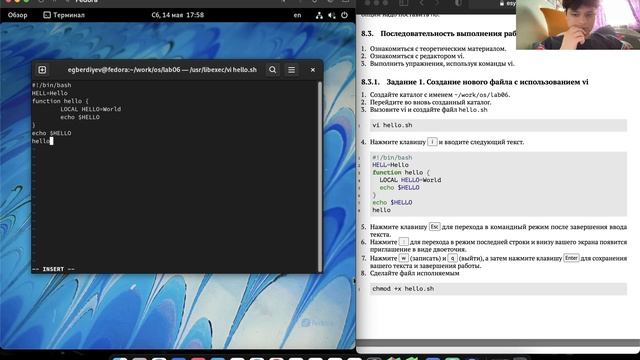Click the function hello { line in terminal
Image resolution: width=640 pixels, height=360 pixels.
click(60, 101)
